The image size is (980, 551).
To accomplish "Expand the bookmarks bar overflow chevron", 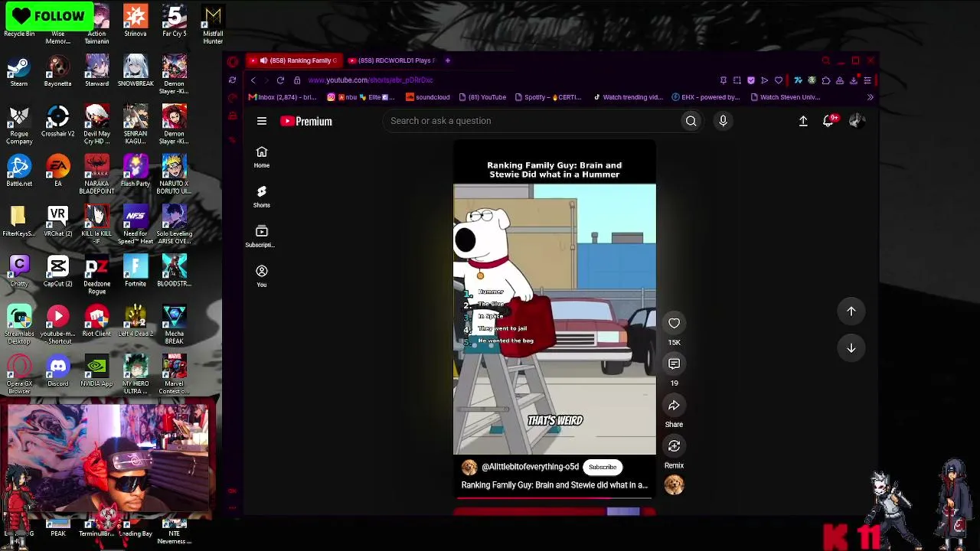I will click(870, 97).
